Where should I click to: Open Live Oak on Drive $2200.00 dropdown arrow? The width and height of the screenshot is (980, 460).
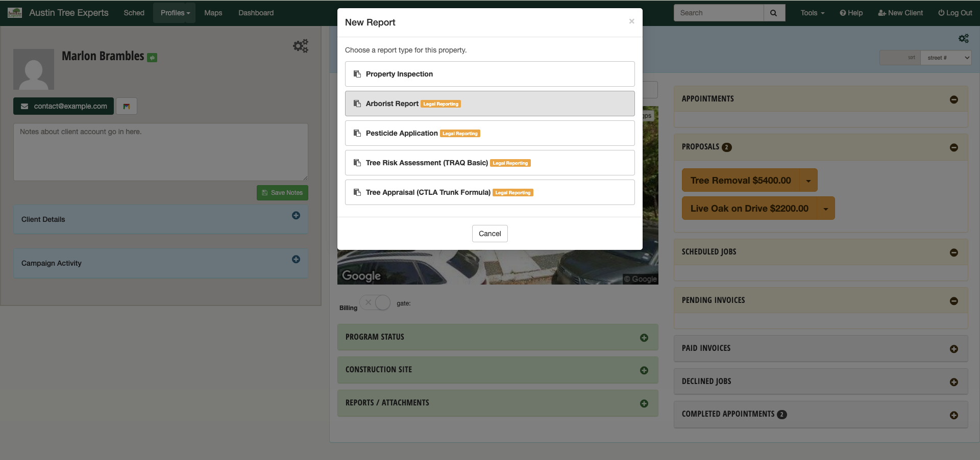pos(826,209)
